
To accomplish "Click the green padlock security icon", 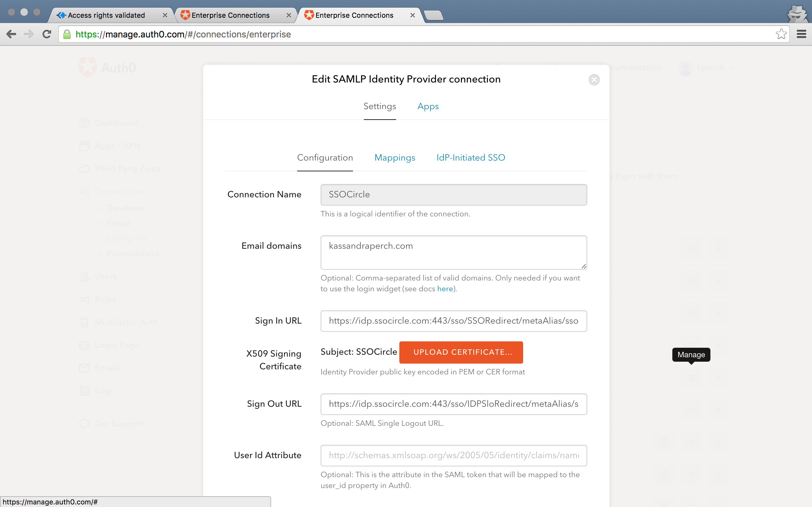I will coord(67,34).
